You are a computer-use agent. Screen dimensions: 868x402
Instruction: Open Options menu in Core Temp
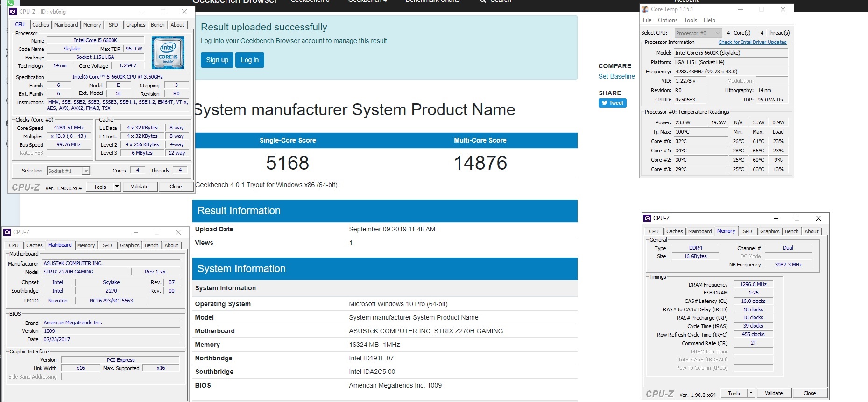[668, 20]
